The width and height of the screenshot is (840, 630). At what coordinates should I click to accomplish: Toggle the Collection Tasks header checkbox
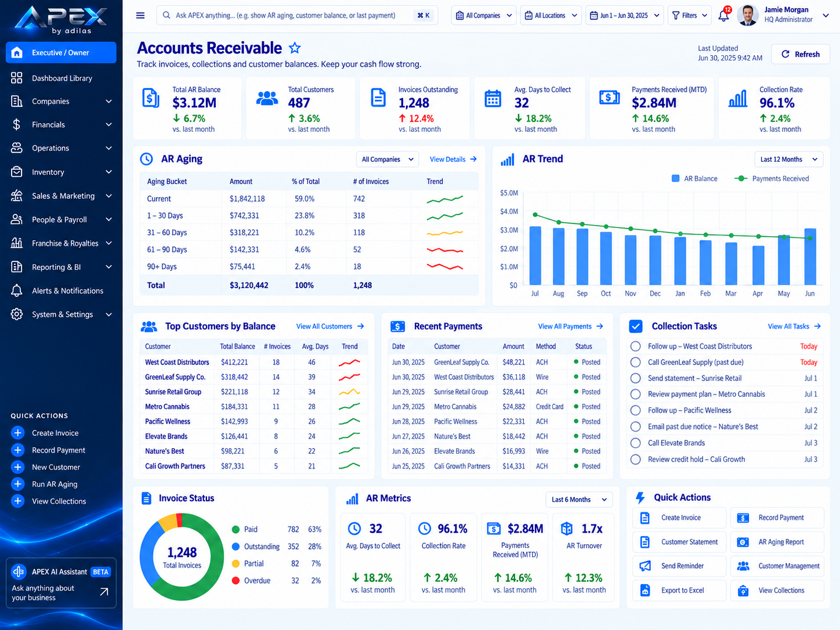pyautogui.click(x=636, y=326)
